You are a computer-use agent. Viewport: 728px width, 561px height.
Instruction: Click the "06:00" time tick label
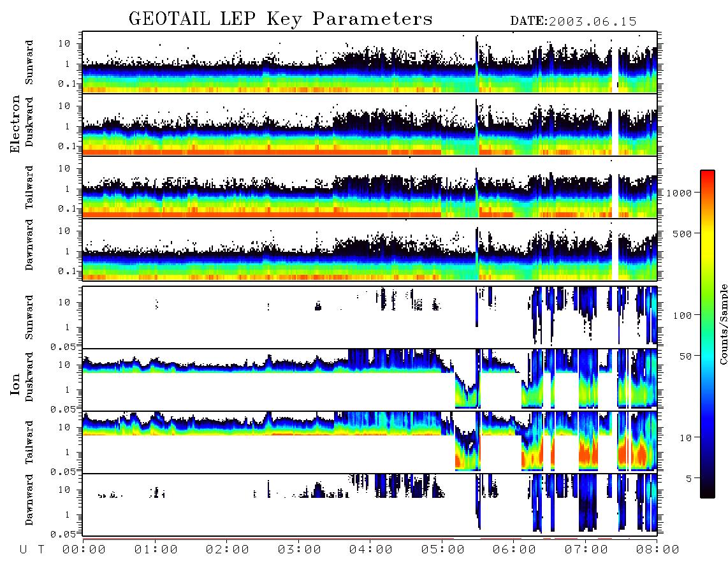514,550
